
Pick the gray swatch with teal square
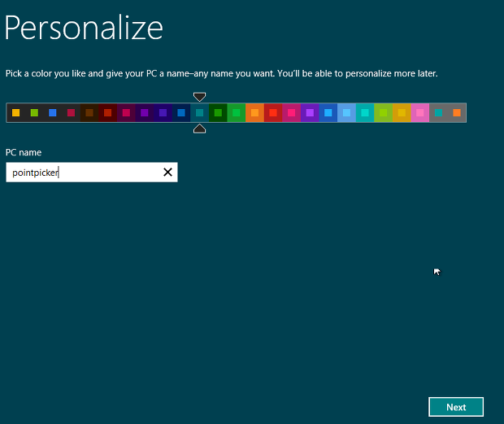coord(438,112)
